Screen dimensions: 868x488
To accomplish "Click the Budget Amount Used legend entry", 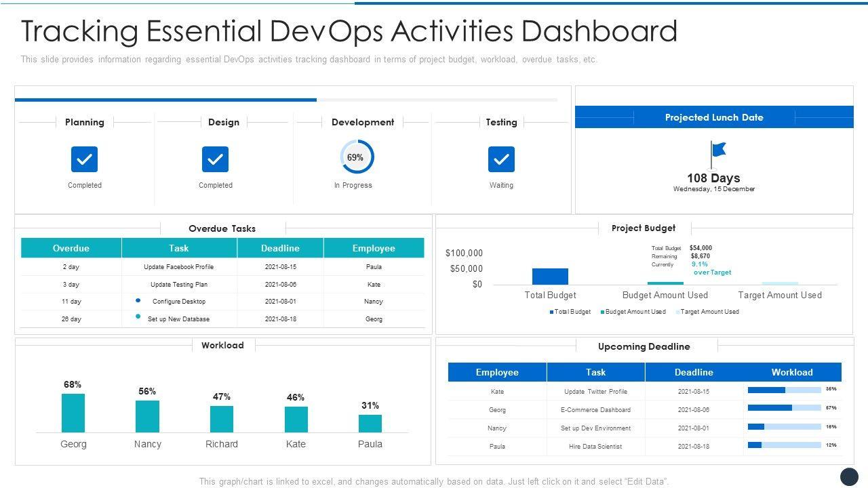I will (x=633, y=312).
